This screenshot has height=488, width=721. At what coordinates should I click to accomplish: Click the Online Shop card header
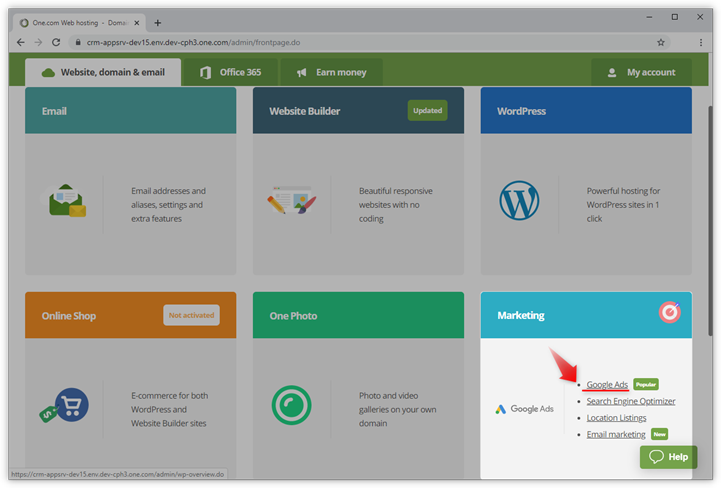click(131, 315)
